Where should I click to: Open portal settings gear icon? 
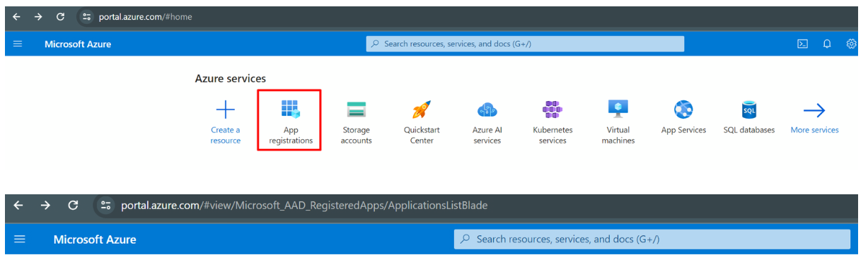[x=852, y=44]
